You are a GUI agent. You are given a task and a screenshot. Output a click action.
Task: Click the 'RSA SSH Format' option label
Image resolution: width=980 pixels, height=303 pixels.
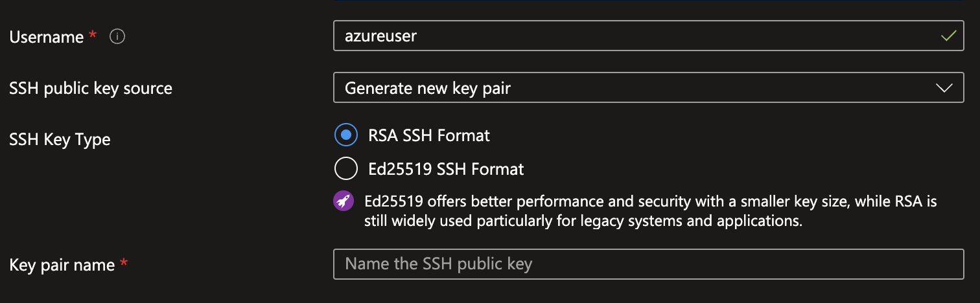429,135
